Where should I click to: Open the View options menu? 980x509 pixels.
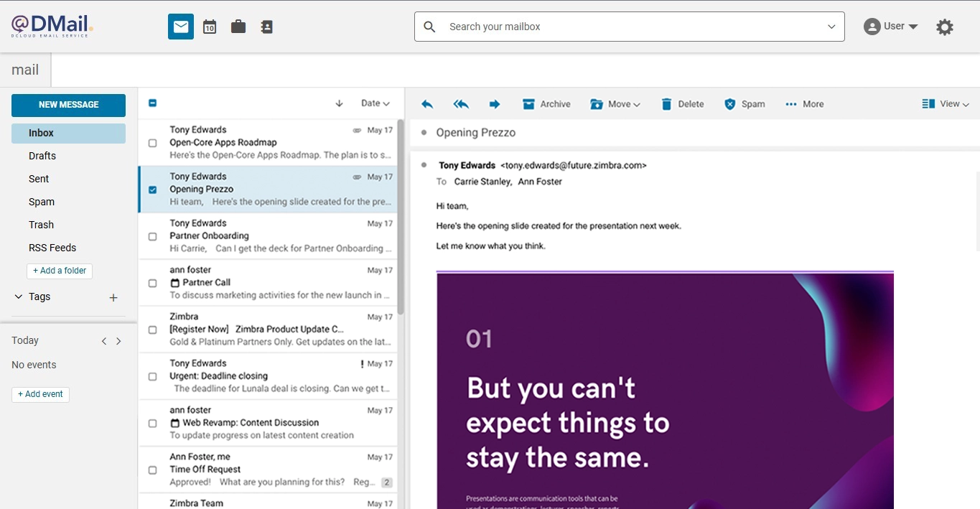pos(946,103)
